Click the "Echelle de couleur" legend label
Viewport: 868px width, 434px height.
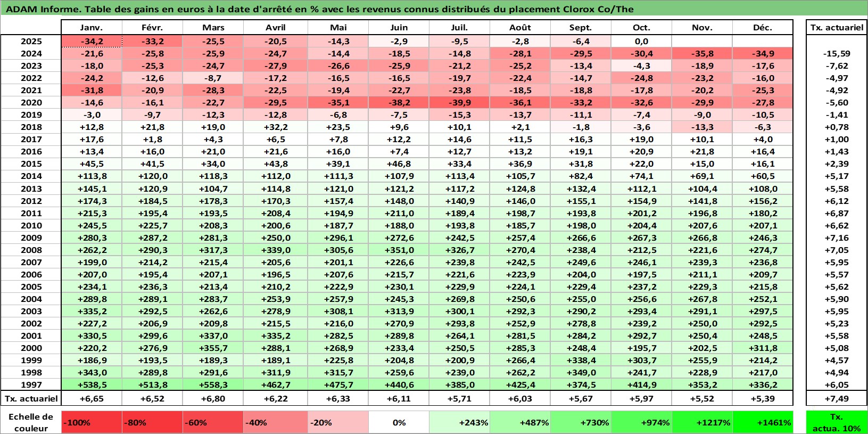click(31, 422)
